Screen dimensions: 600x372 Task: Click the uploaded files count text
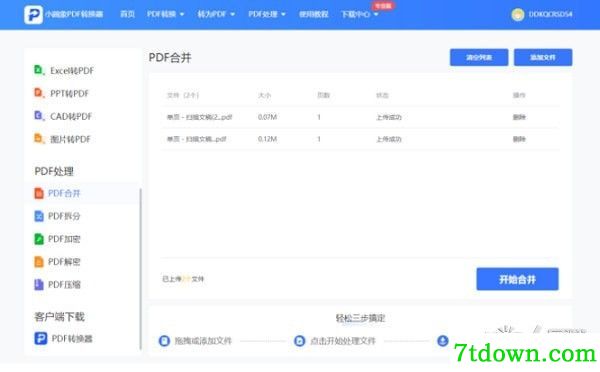point(183,279)
